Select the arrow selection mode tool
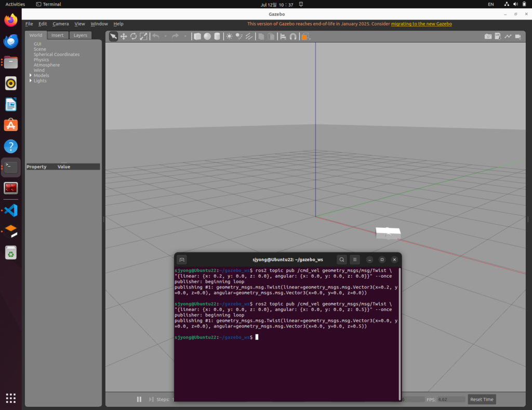 coord(113,36)
